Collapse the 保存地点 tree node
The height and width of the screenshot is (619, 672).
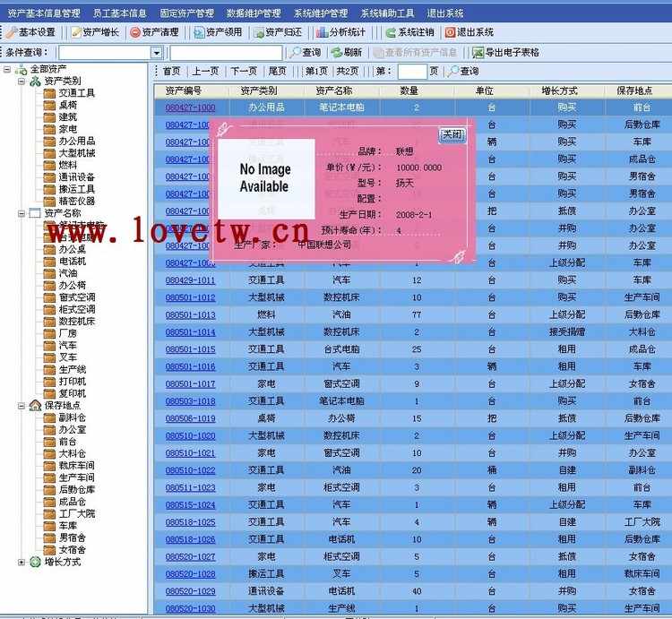(x=21, y=405)
